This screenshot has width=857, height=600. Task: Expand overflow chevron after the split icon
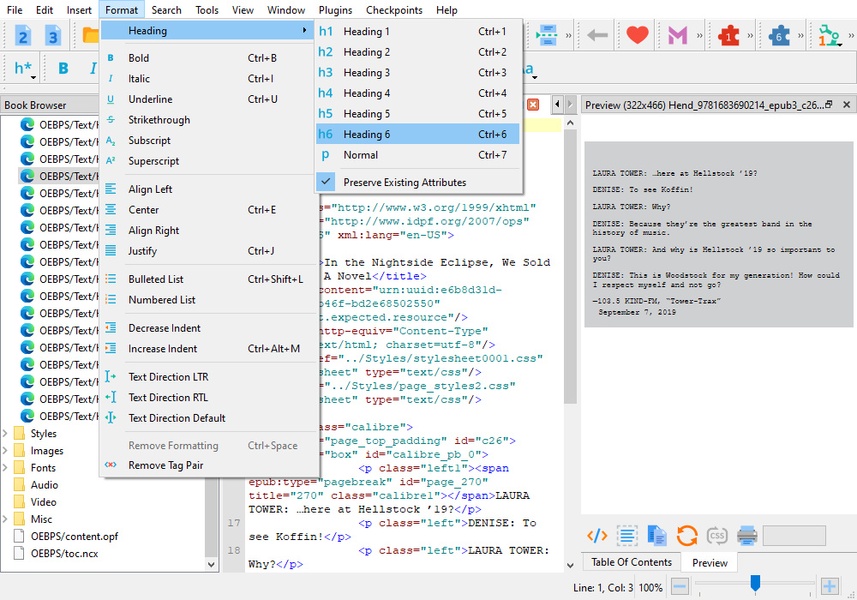tap(568, 36)
